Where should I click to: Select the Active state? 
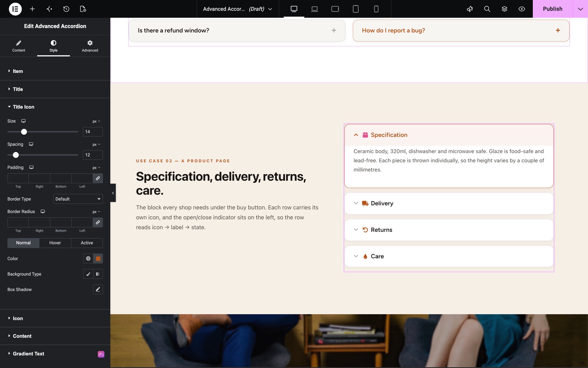tap(87, 243)
